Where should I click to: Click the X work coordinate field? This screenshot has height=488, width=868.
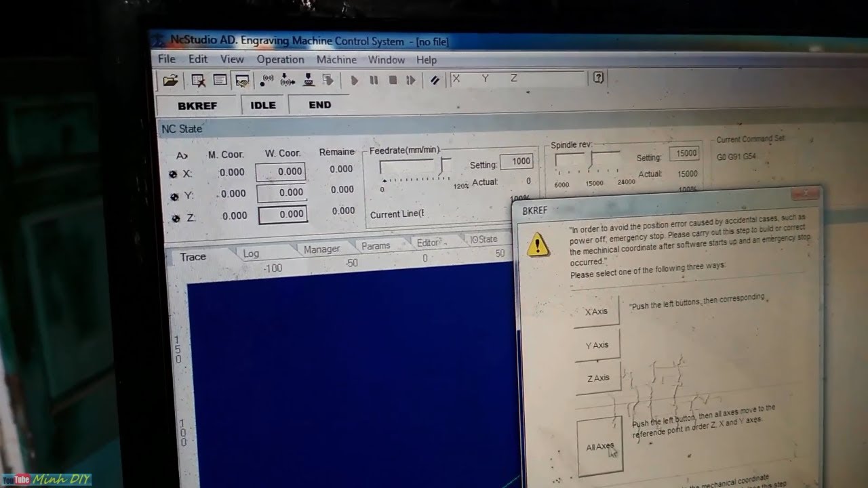[x=281, y=172]
